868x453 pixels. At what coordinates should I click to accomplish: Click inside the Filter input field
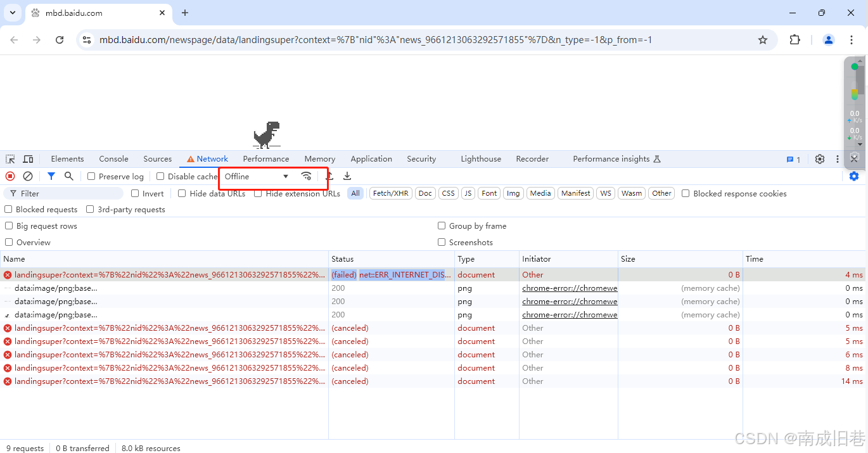[63, 193]
